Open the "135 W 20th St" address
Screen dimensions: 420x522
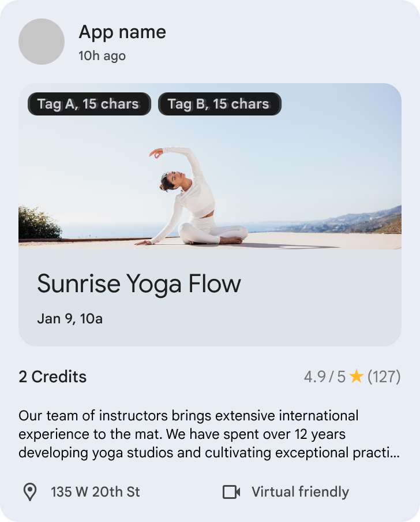click(x=95, y=492)
